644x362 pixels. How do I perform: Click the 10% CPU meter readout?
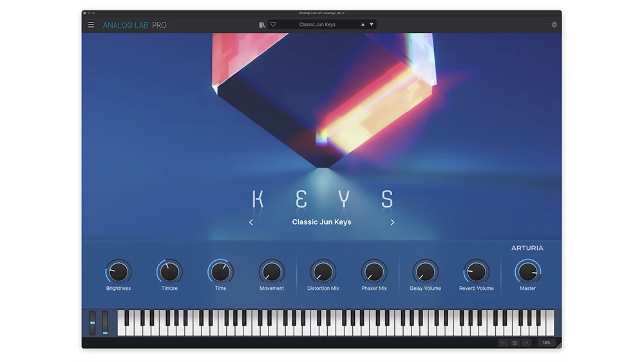coord(546,343)
